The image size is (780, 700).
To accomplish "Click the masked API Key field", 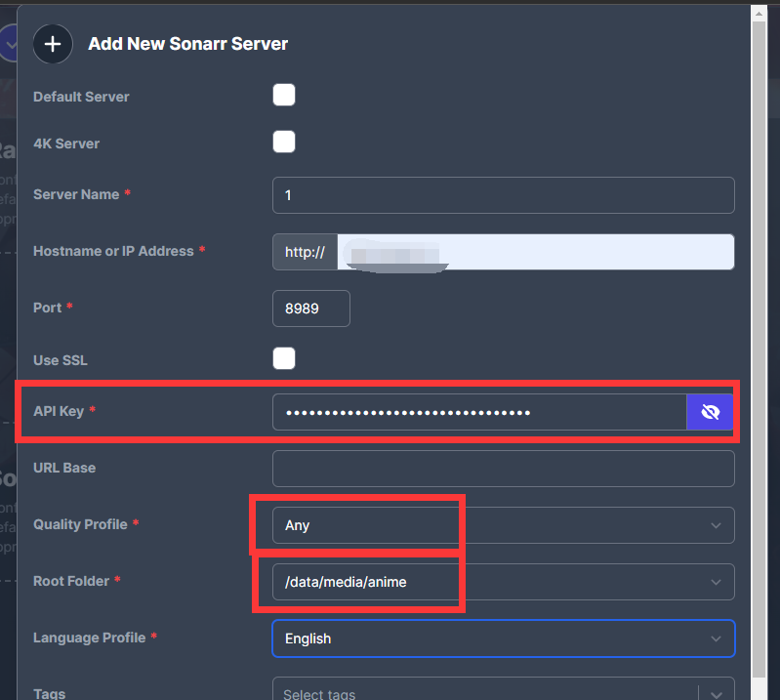I will 478,412.
